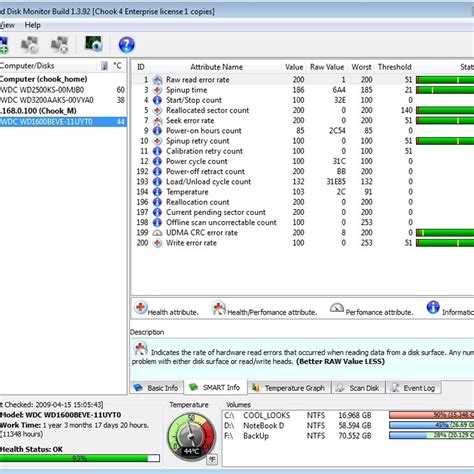The width and height of the screenshot is (474, 474).
Task: Open the Event Log tab
Action: [x=414, y=388]
